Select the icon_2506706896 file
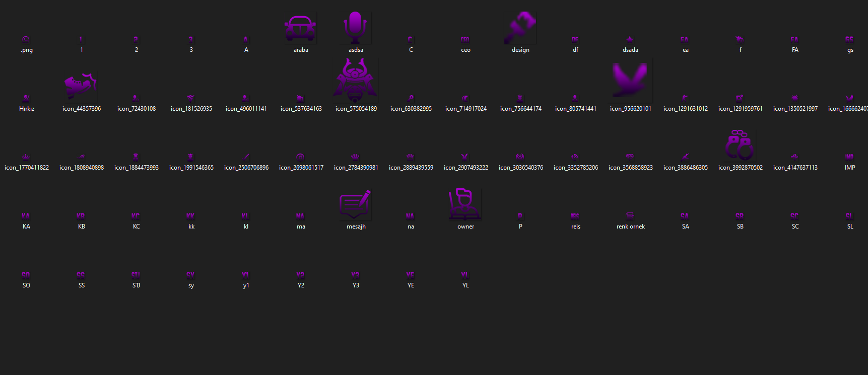Screen dimensions: 868x375 [x=245, y=157]
